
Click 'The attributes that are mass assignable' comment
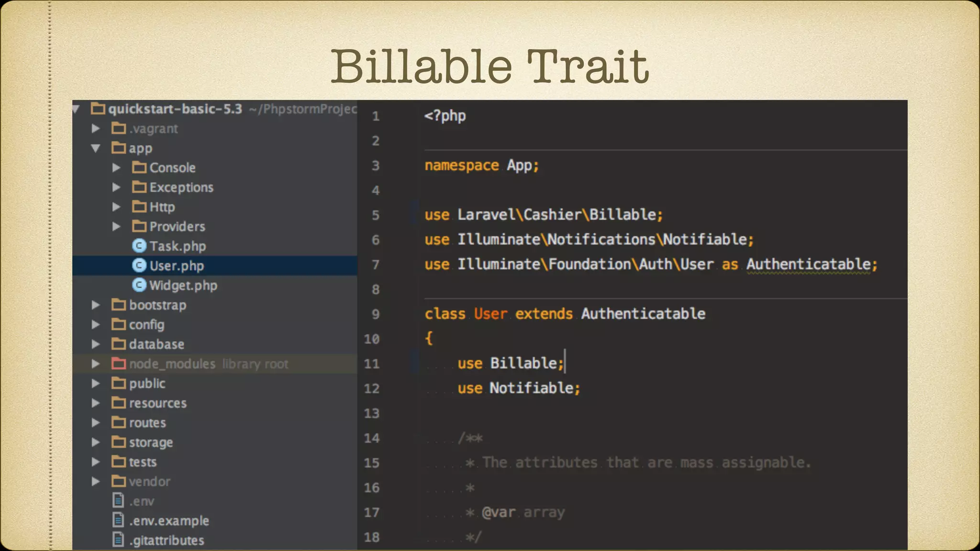click(646, 463)
